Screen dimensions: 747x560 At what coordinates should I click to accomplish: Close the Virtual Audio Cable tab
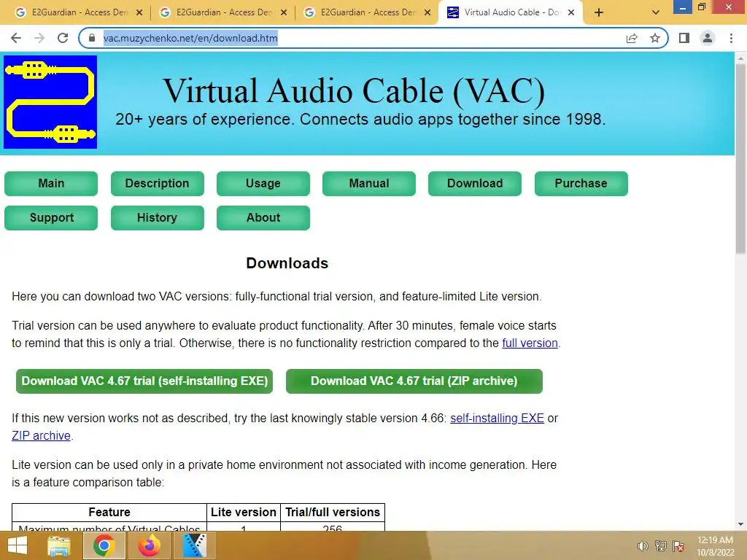(571, 13)
